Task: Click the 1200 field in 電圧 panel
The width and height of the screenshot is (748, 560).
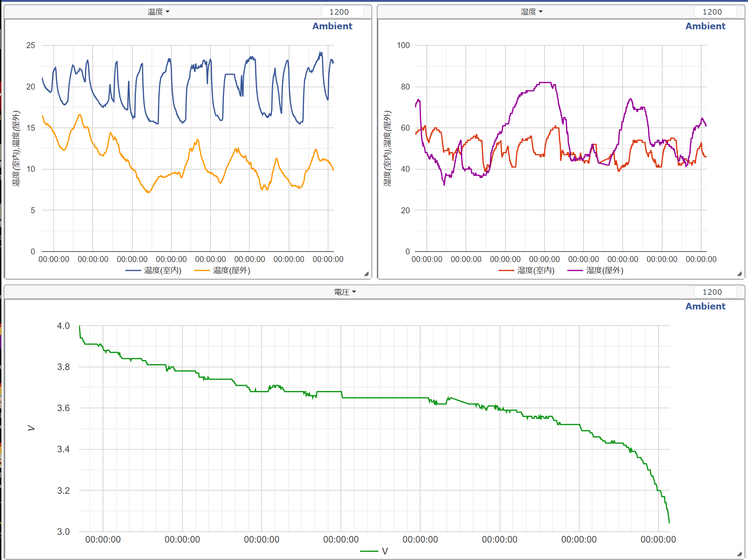Action: [x=715, y=292]
